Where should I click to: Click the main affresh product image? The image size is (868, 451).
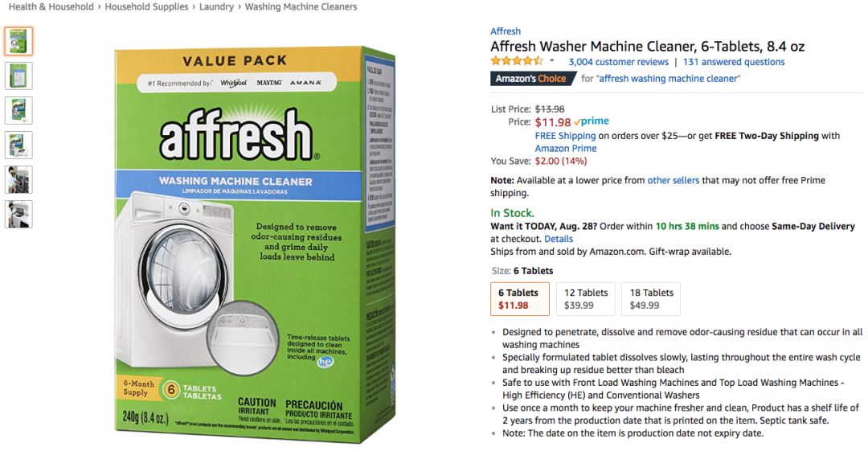click(255, 244)
